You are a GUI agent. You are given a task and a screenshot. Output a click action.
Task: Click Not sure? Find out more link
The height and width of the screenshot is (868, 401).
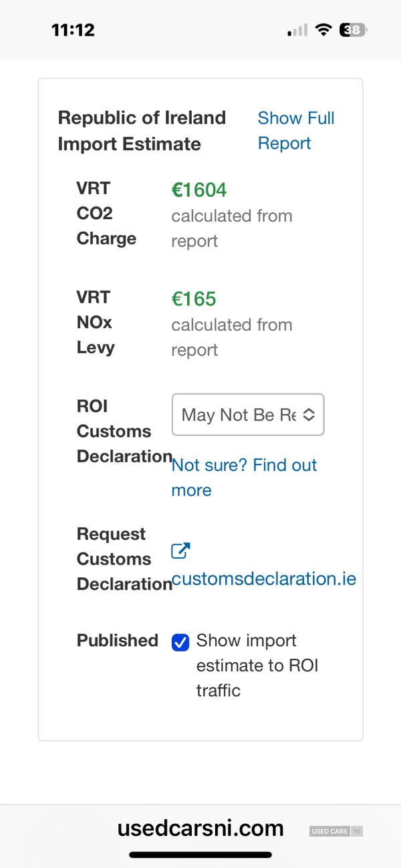coord(244,477)
